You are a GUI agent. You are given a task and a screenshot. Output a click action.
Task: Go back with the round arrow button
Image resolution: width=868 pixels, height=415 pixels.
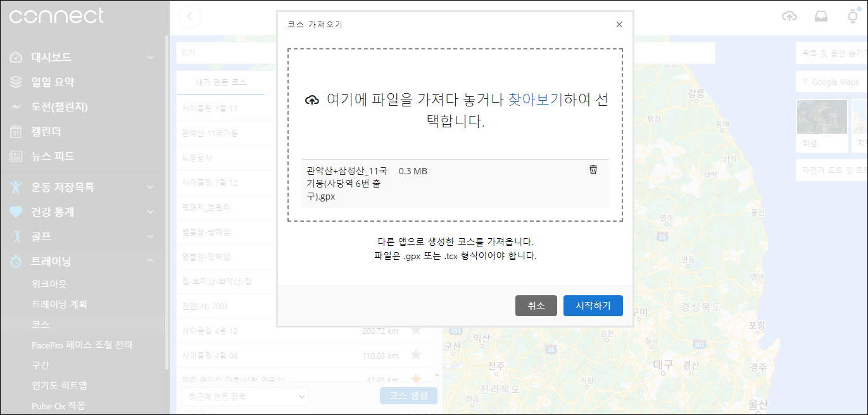coord(190,16)
